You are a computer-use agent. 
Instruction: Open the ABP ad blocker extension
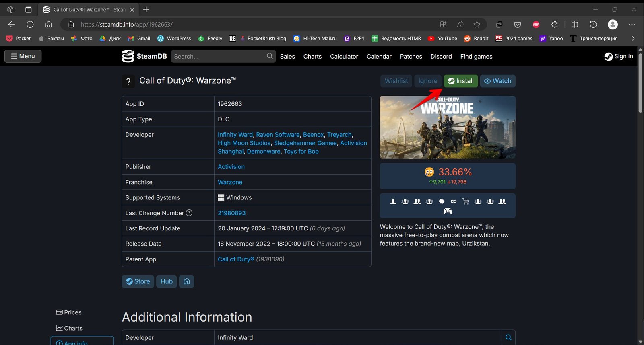(x=536, y=25)
